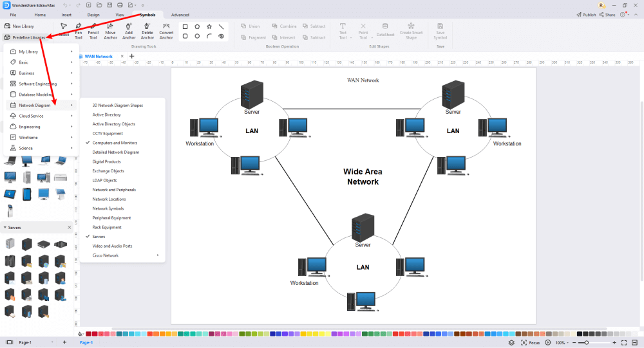
Task: Pick the Delete Anchor tool
Action: pyautogui.click(x=147, y=31)
